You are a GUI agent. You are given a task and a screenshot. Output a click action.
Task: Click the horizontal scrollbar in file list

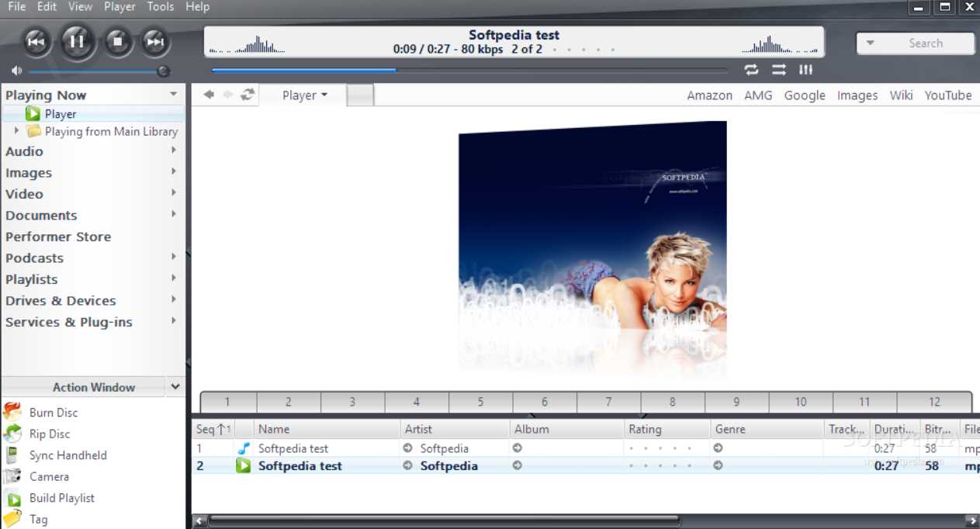pyautogui.click(x=445, y=520)
